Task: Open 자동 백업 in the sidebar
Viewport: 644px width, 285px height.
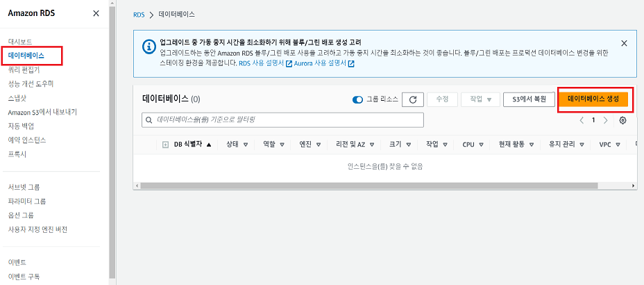Action: coord(21,126)
